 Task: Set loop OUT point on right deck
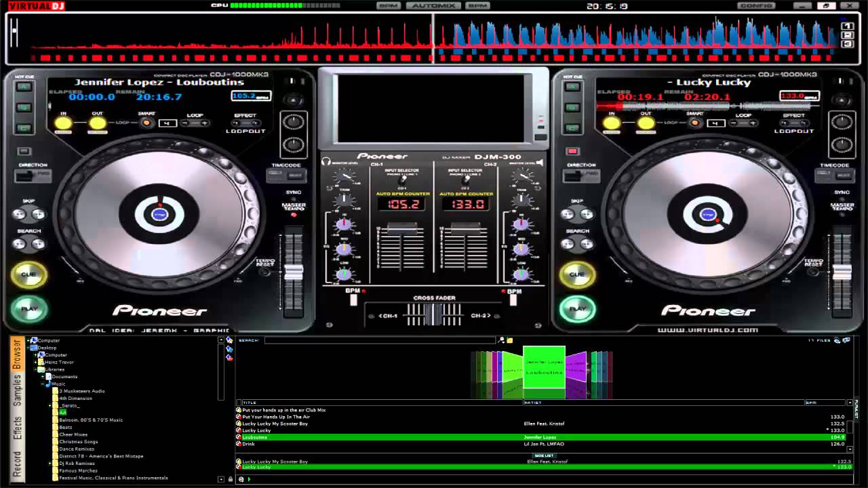tap(646, 123)
